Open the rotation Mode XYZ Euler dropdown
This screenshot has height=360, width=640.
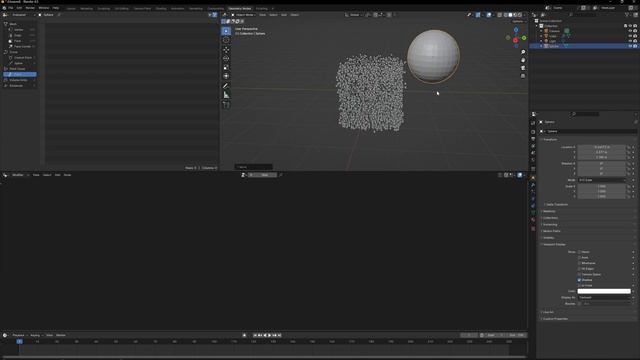pyautogui.click(x=602, y=180)
